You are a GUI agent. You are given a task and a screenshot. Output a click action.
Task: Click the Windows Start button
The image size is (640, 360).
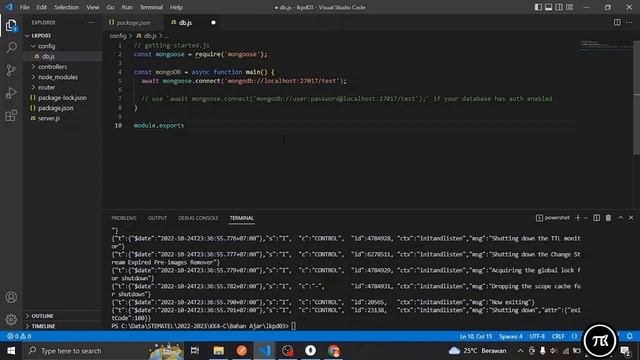tap(11, 351)
